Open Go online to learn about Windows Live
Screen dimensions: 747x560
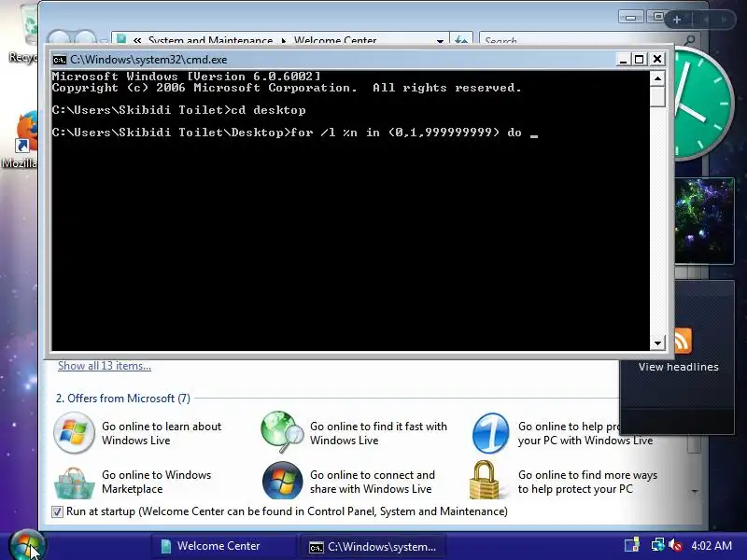(x=162, y=433)
